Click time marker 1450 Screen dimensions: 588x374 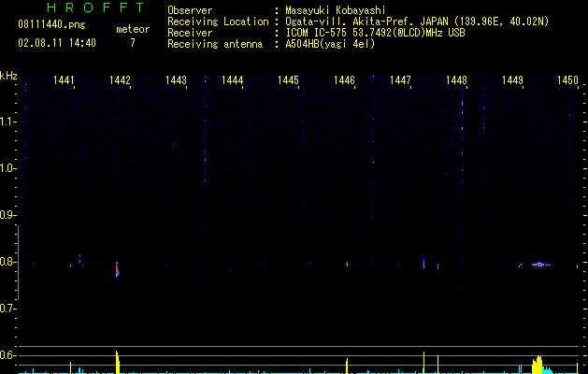567,80
